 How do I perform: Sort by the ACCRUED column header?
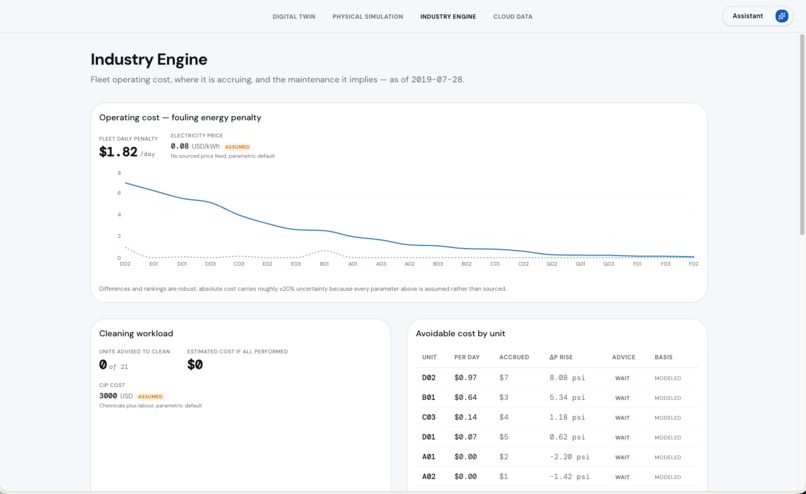514,357
